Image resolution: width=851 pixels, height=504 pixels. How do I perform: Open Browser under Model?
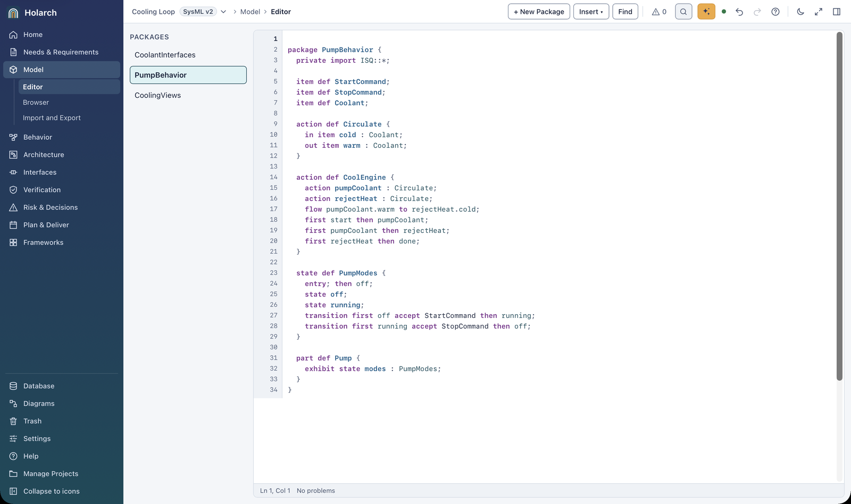[69, 102]
